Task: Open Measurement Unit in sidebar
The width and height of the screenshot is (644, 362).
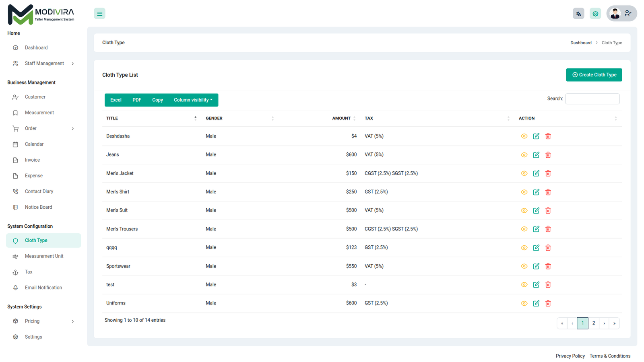Action: tap(44, 257)
